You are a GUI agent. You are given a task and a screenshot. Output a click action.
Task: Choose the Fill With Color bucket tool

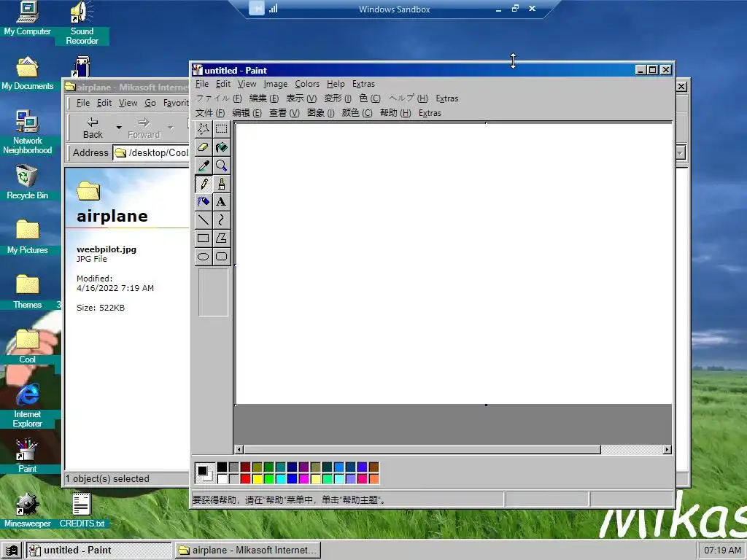tap(221, 147)
